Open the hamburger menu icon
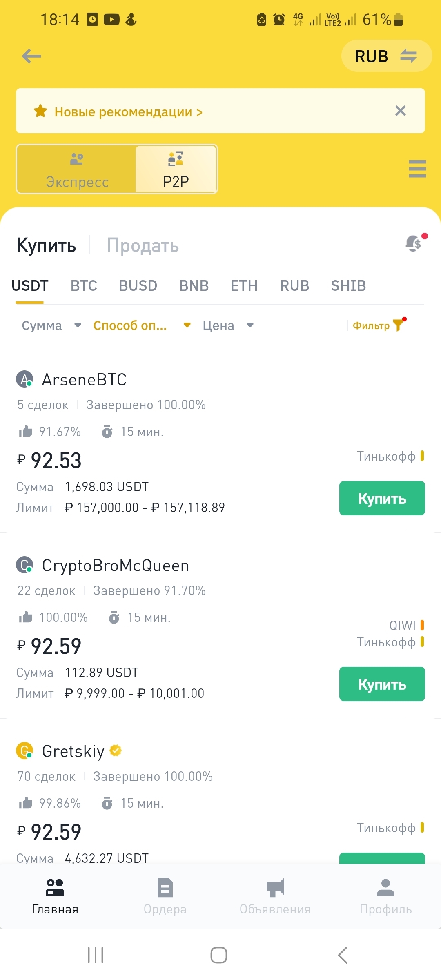The width and height of the screenshot is (441, 980). [417, 169]
